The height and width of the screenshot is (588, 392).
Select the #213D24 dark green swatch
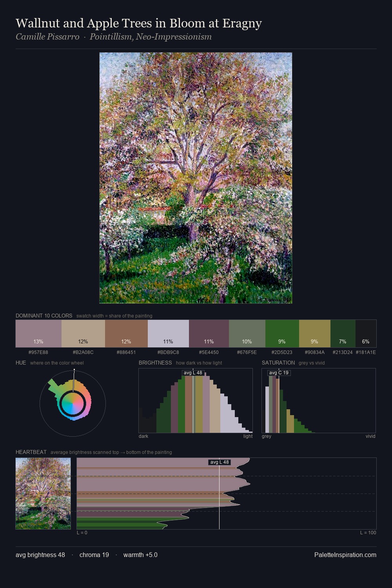(343, 334)
